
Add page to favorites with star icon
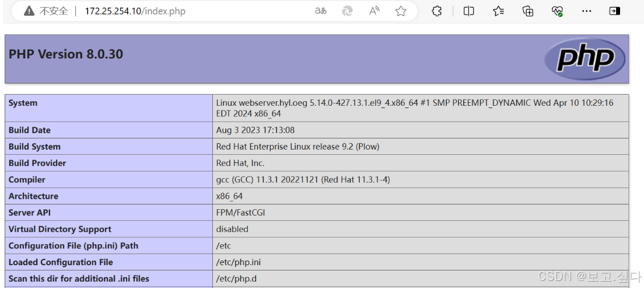pos(401,11)
